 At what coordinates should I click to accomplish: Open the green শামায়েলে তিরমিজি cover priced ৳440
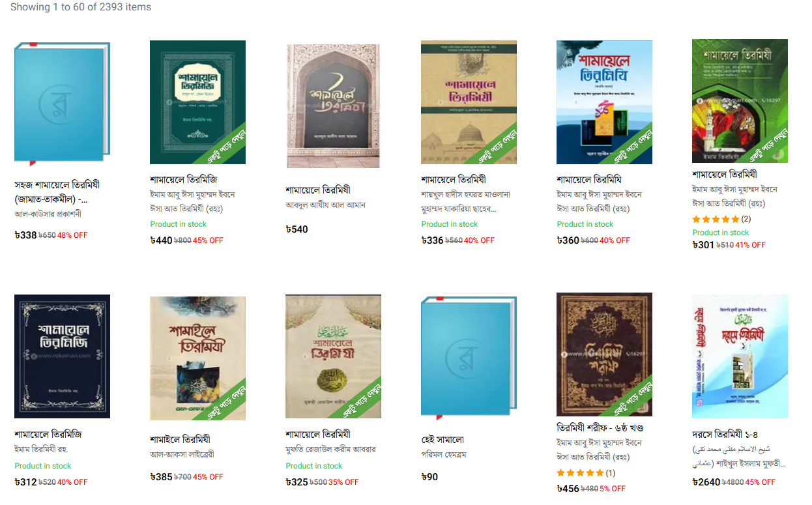click(x=197, y=102)
